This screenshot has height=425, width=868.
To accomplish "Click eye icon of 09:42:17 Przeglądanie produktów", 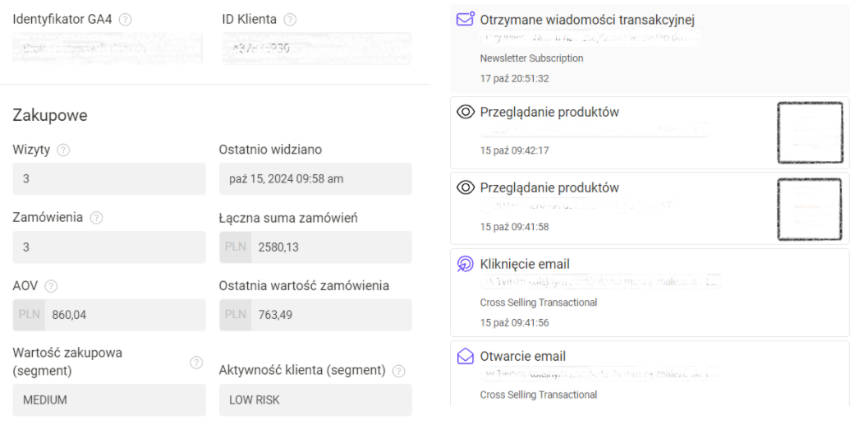I will click(x=466, y=112).
